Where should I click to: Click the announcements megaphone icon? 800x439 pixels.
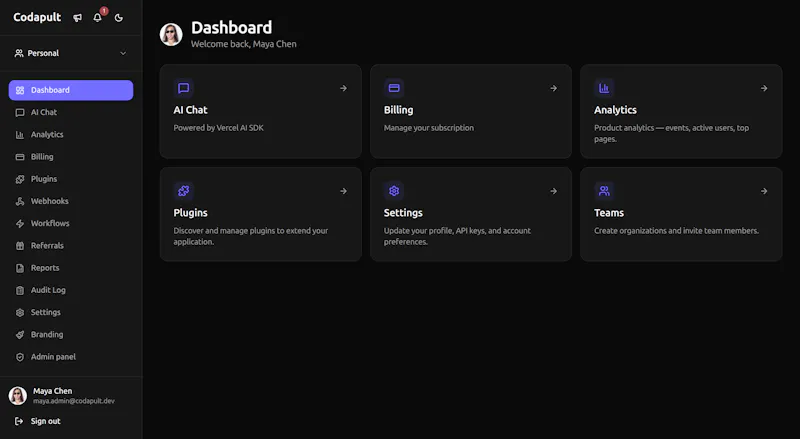(78, 18)
